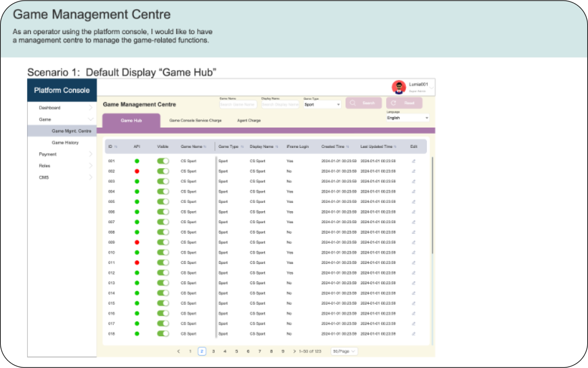This screenshot has height=368, width=588.
Task: Disable the Visible switch for row 005
Action: (x=163, y=202)
